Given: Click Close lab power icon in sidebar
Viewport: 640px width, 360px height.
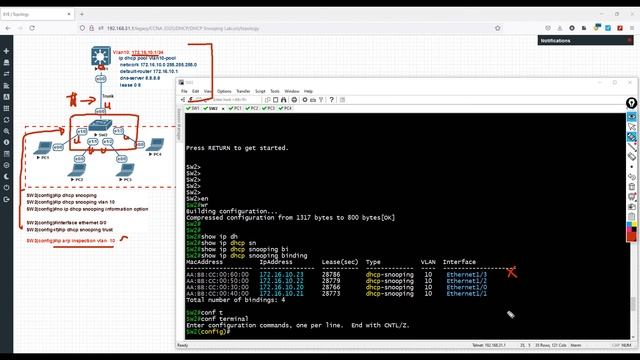Looking at the screenshot, I should pos(6,188).
